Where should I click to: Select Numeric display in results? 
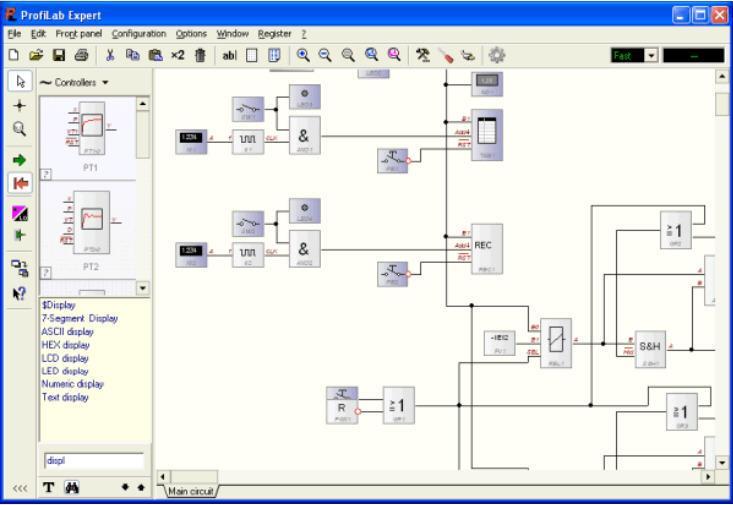click(72, 384)
